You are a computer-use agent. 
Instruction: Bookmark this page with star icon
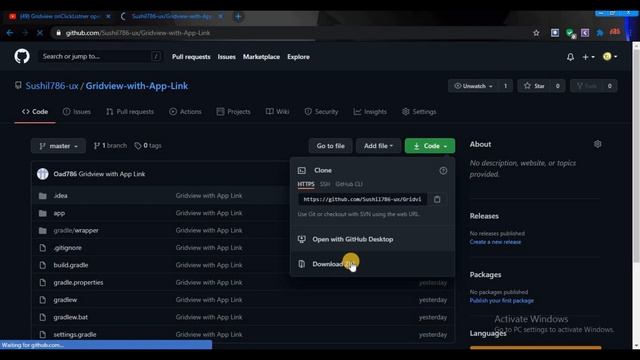click(536, 33)
